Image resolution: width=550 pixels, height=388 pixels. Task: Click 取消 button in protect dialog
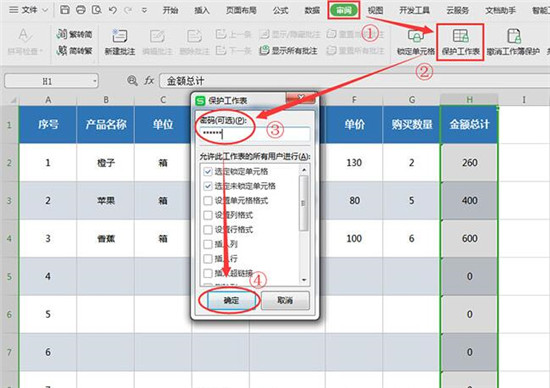point(285,300)
